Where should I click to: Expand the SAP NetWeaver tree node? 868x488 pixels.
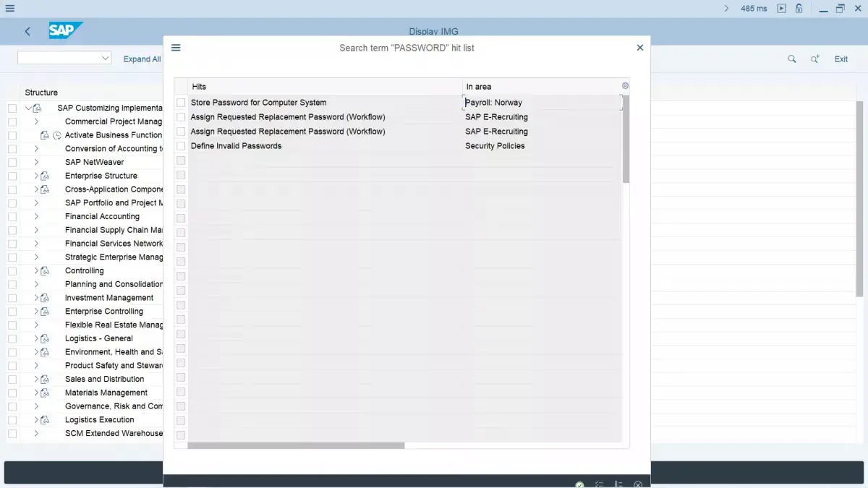(x=36, y=163)
